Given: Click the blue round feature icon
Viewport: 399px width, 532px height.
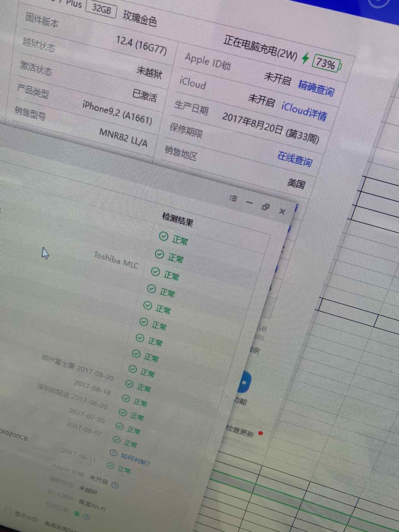Looking at the screenshot, I should point(245,383).
